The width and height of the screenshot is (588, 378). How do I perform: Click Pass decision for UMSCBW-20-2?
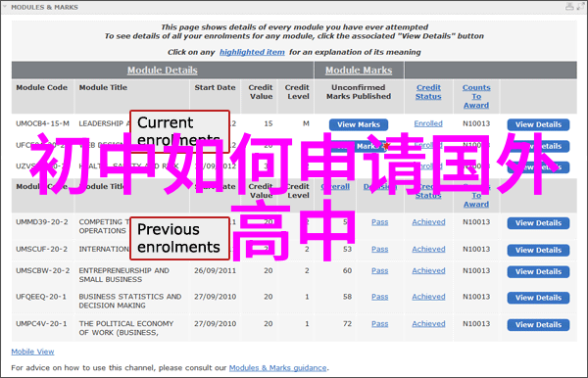(x=380, y=270)
